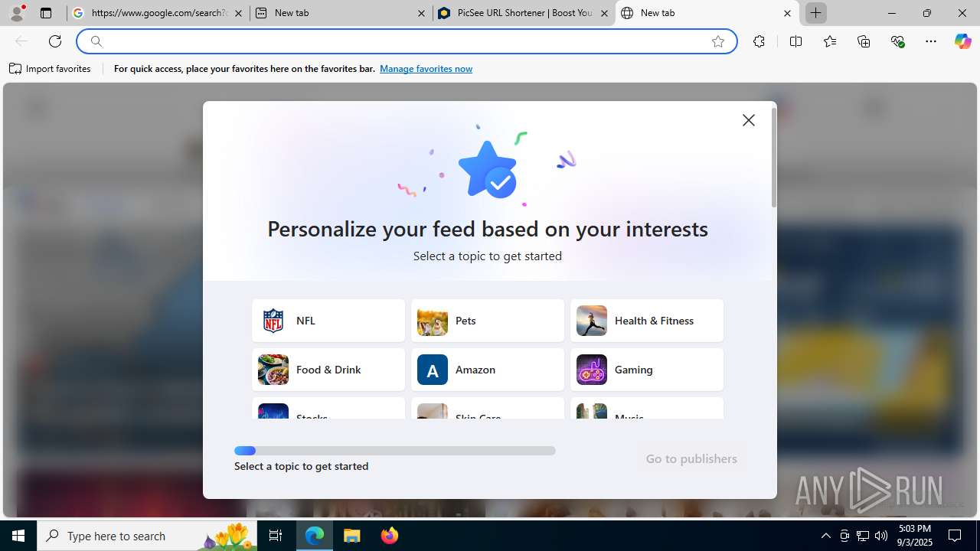Open the tab actions menu icon
980x551 pixels.
(x=46, y=13)
